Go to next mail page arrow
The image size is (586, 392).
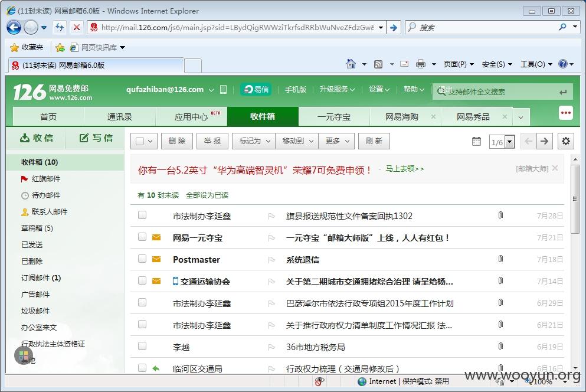(x=544, y=141)
